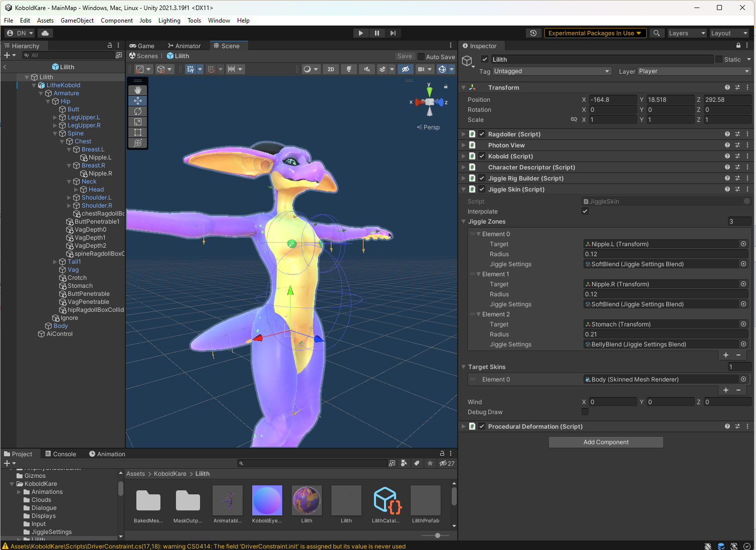The height and width of the screenshot is (550, 756).
Task: Toggle 2D scene view mode
Action: [x=331, y=69]
